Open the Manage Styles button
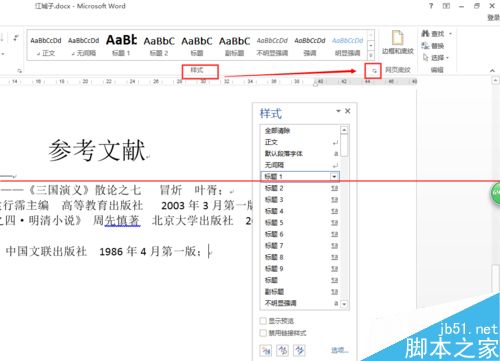 [x=299, y=350]
